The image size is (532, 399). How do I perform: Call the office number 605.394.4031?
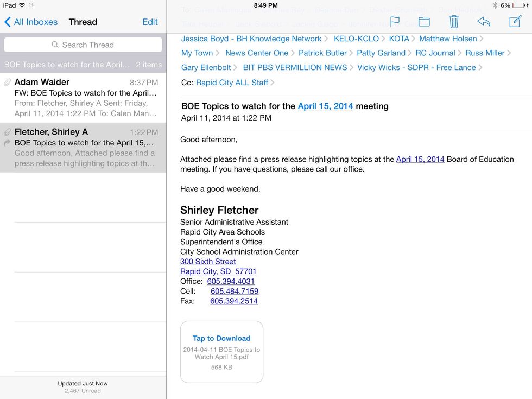pyautogui.click(x=231, y=281)
